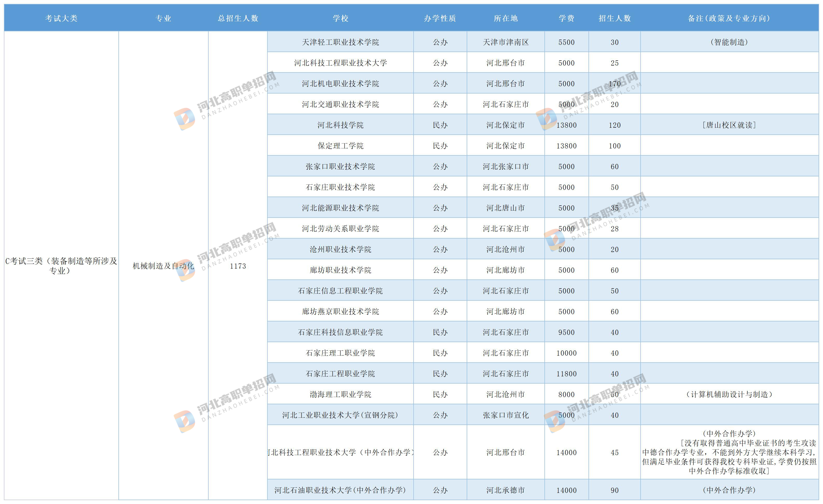Screen dimensions: 823x504
Task: Click the 河北张家口市 location cell
Action: coord(506,166)
